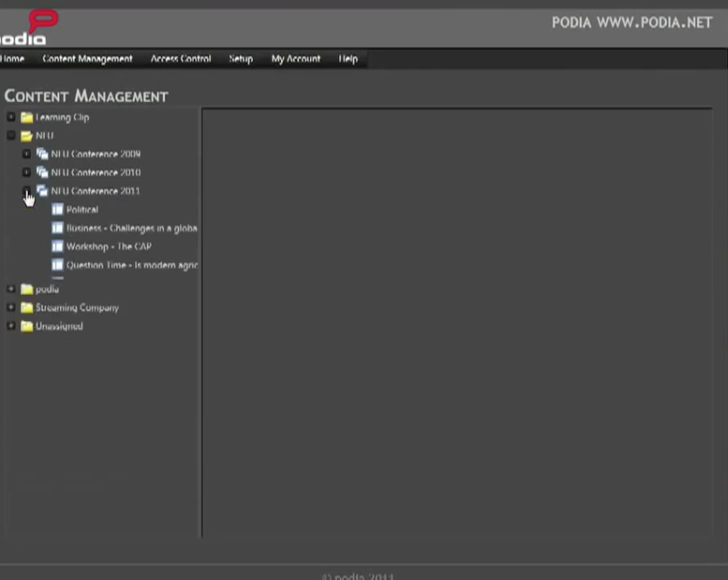Click the Workshop The CAP presentation icon
The height and width of the screenshot is (580, 728).
tap(58, 246)
